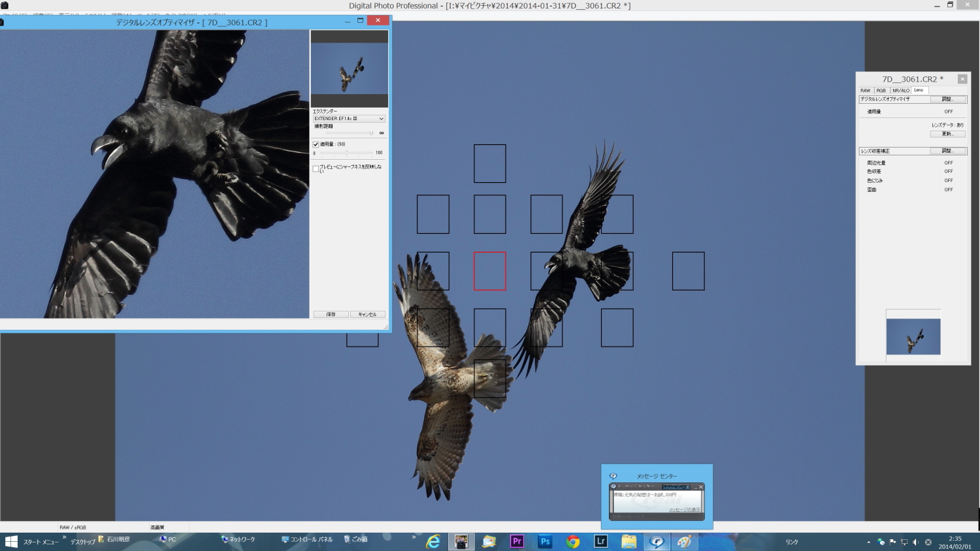Close the message center popup window
Viewport: 980px width, 551px height.
tap(701, 487)
